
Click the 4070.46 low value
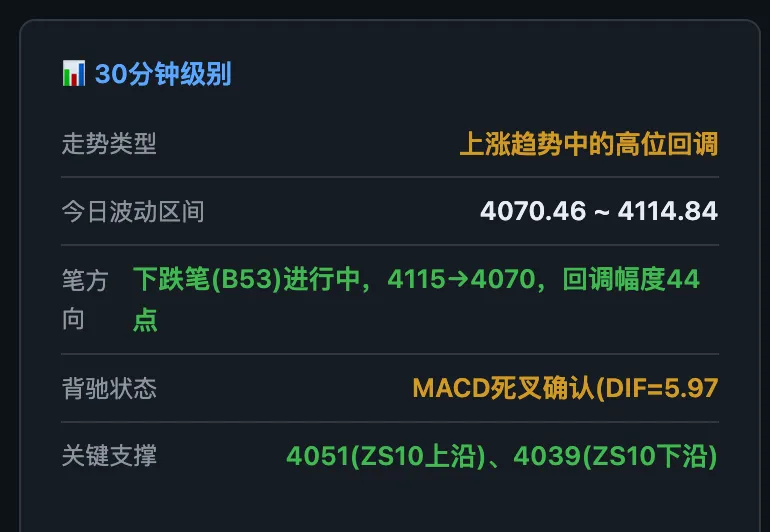point(533,211)
